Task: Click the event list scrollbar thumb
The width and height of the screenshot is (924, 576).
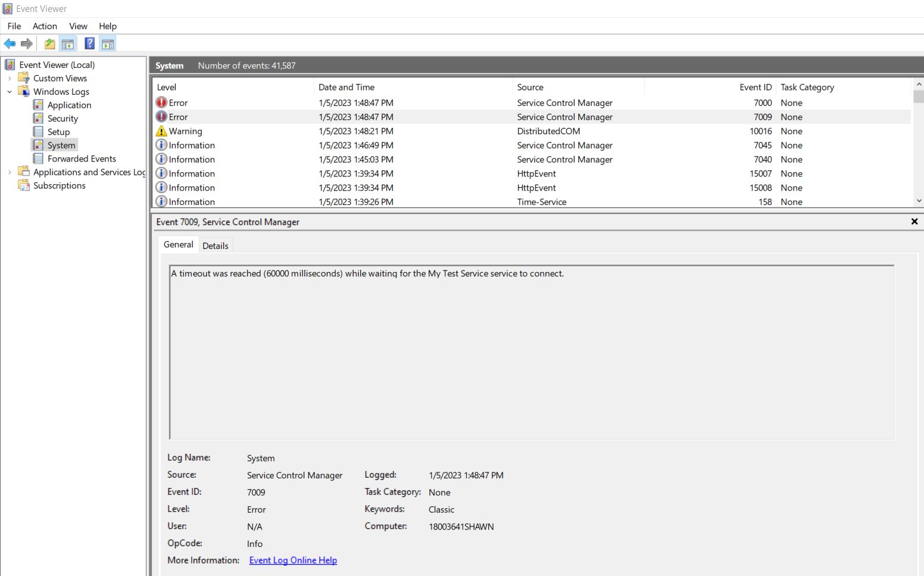Action: click(919, 96)
